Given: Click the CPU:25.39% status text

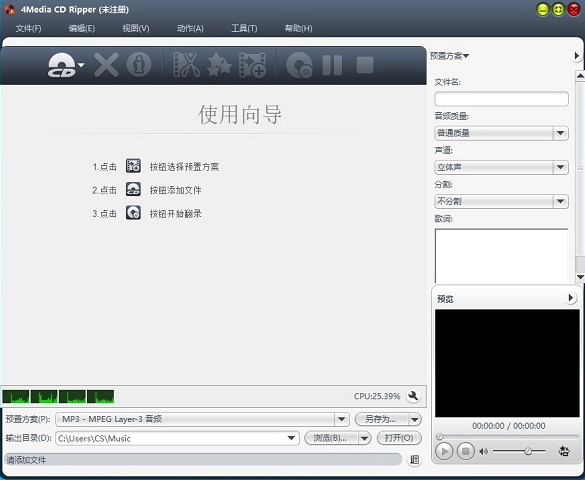Looking at the screenshot, I should click(377, 396).
